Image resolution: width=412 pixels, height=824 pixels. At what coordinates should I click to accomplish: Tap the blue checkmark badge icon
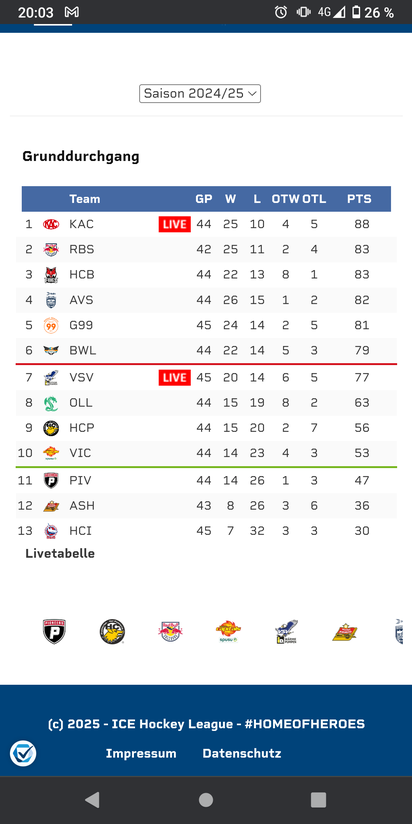pos(23,754)
